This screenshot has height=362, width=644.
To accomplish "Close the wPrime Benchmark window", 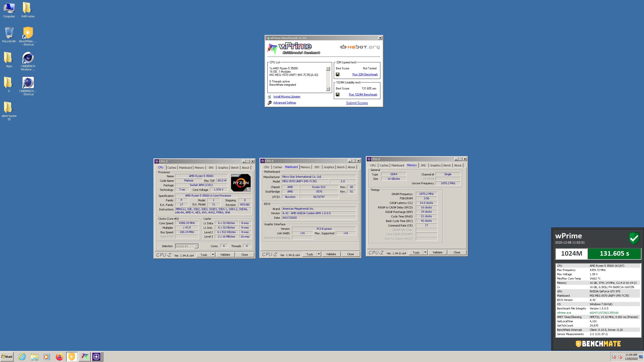I will point(380,38).
